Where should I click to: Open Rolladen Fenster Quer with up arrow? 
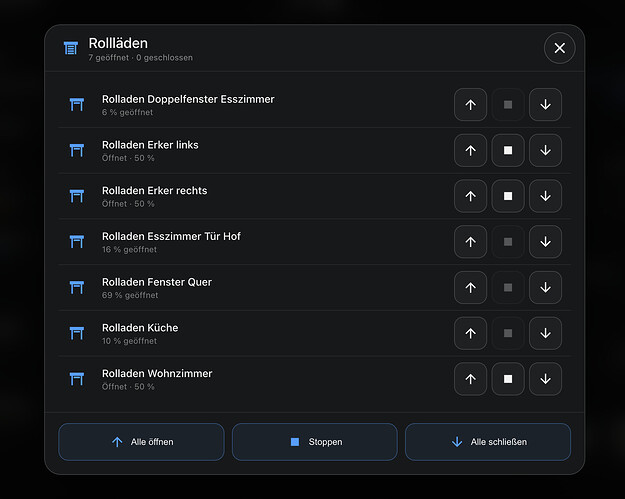(470, 288)
